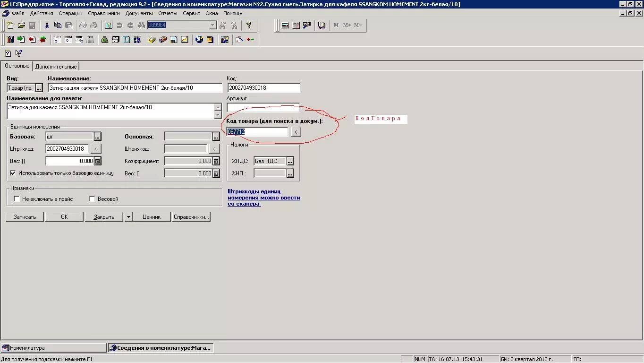This screenshot has width=644, height=363.
Task: Click the Print preview icon
Action: (93, 25)
